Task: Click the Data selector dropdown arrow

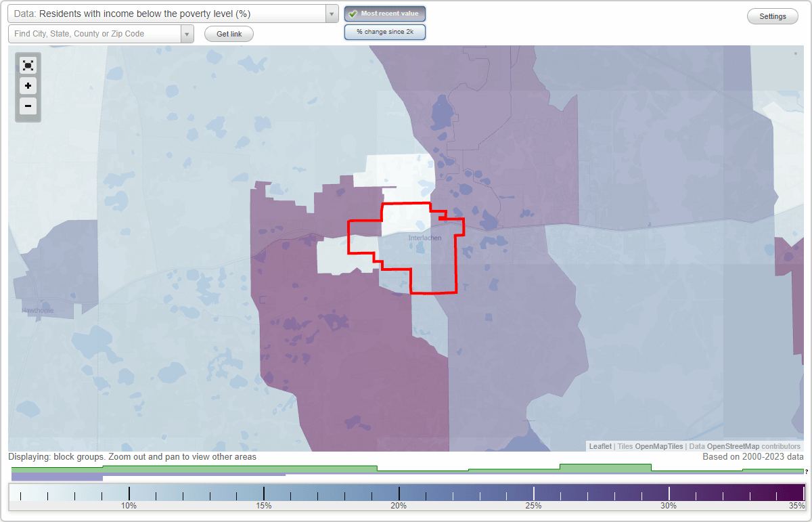Action: [x=330, y=14]
